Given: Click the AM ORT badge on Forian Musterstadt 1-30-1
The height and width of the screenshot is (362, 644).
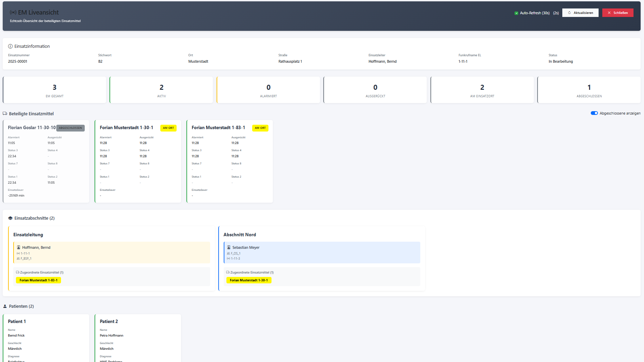Looking at the screenshot, I should point(168,128).
